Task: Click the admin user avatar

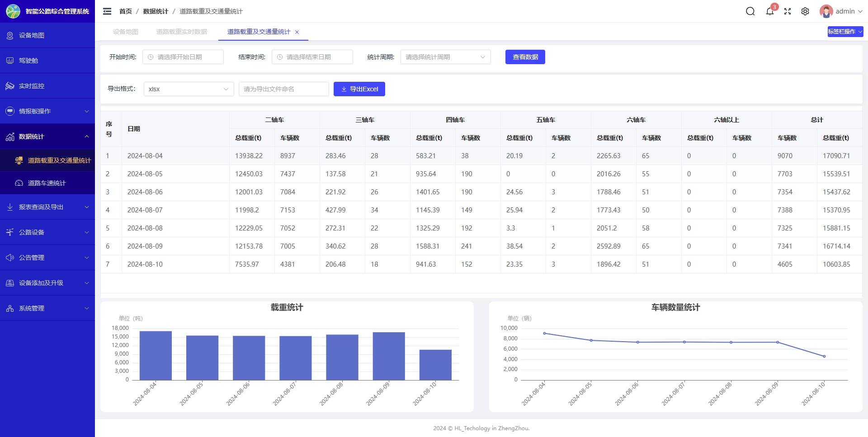Action: [x=826, y=11]
